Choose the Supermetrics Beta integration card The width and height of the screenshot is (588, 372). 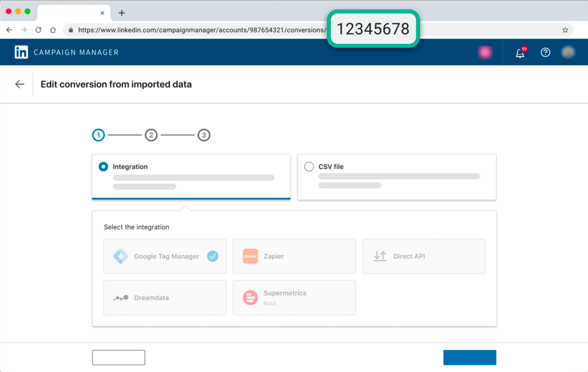(294, 298)
